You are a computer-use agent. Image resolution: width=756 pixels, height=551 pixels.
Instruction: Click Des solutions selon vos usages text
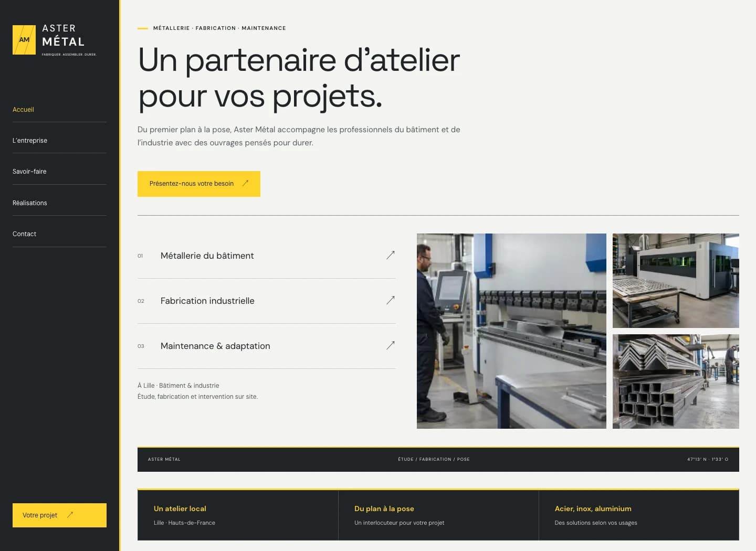coord(596,523)
